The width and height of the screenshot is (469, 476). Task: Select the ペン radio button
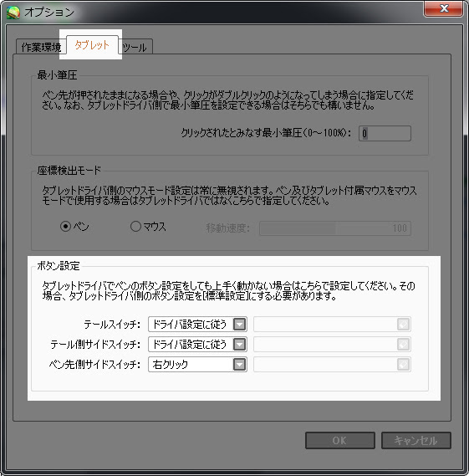(65, 227)
